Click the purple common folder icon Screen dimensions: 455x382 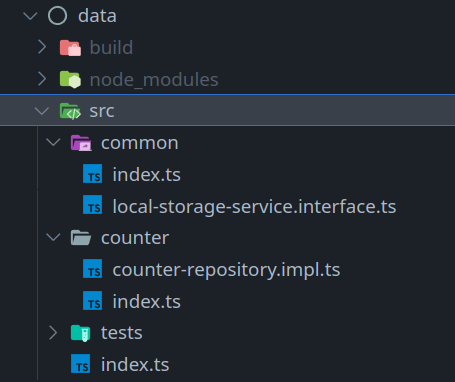[x=81, y=143]
